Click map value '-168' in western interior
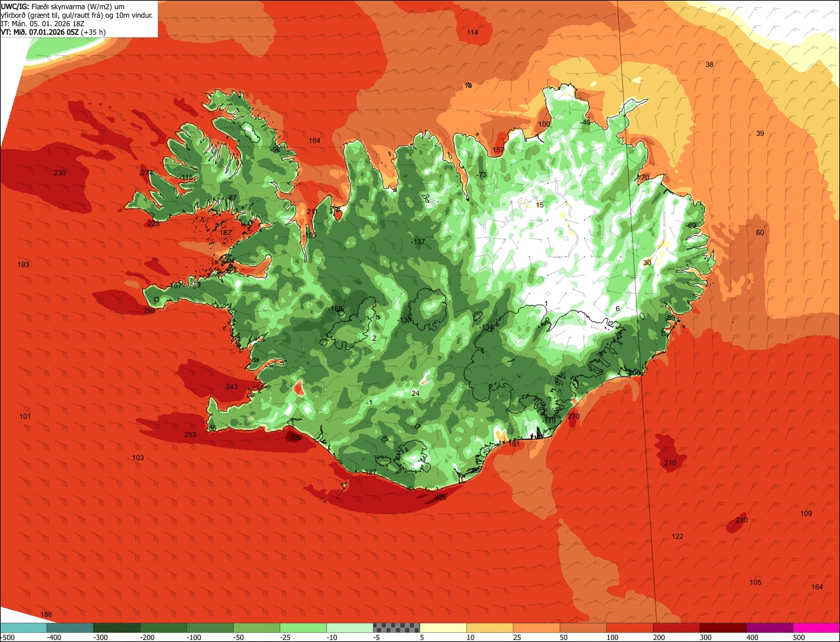The width and height of the screenshot is (840, 642). (x=336, y=309)
